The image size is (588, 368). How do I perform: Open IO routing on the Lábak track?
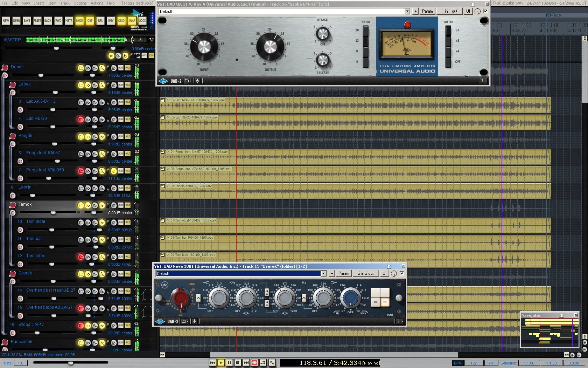click(x=88, y=85)
